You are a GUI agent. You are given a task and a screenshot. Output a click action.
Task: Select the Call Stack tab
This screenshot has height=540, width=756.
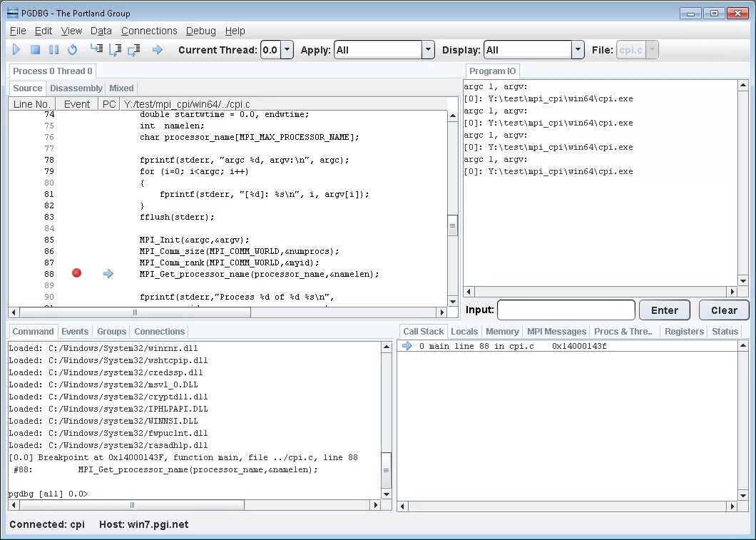[x=424, y=331]
